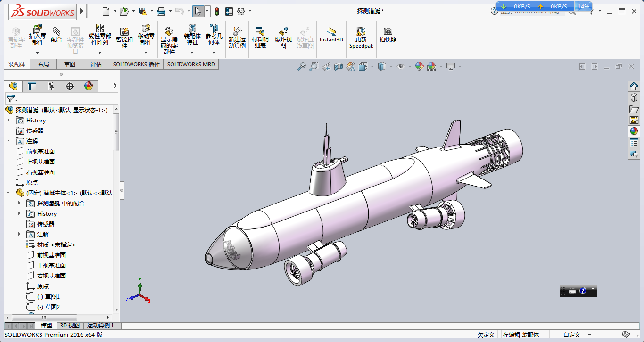Image resolution: width=644 pixels, height=342 pixels.
Task: Click the Rebuild traffic light icon
Action: click(x=217, y=11)
